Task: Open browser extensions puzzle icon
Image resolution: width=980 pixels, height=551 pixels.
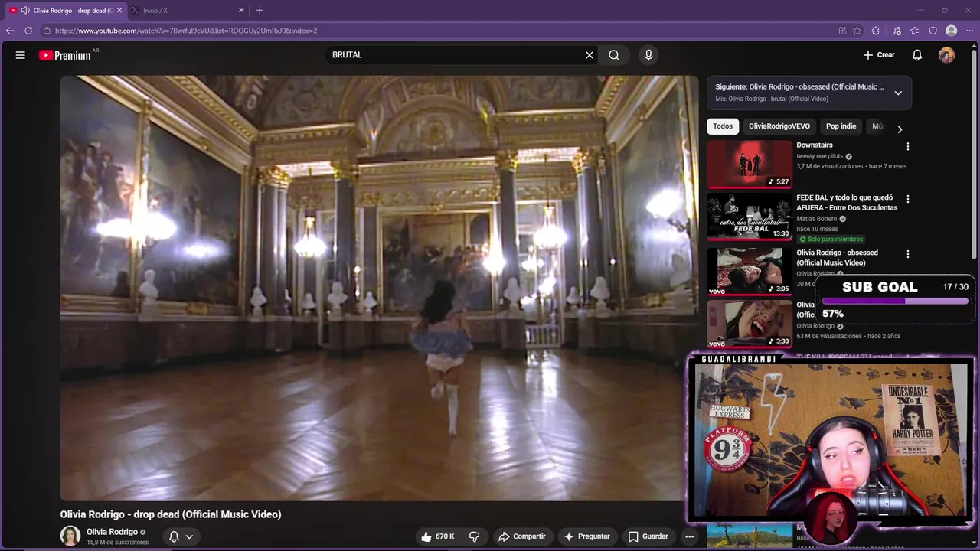Action: click(876, 31)
